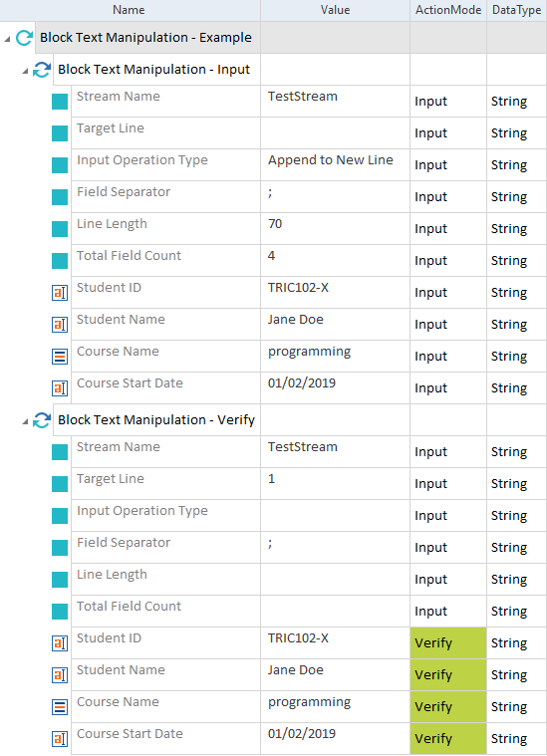This screenshot has width=547, height=756.
Task: Select the green Verify cell for Student ID
Action: (448, 643)
